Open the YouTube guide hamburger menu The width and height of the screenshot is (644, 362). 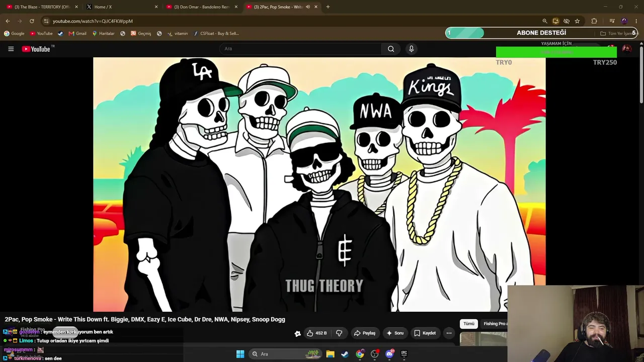[x=11, y=49]
